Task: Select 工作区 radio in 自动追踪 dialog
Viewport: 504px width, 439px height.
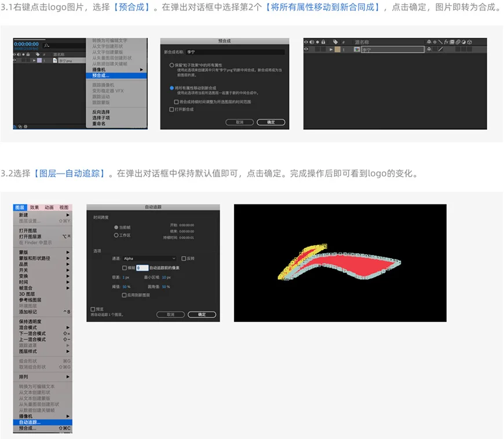Action: [x=116, y=235]
